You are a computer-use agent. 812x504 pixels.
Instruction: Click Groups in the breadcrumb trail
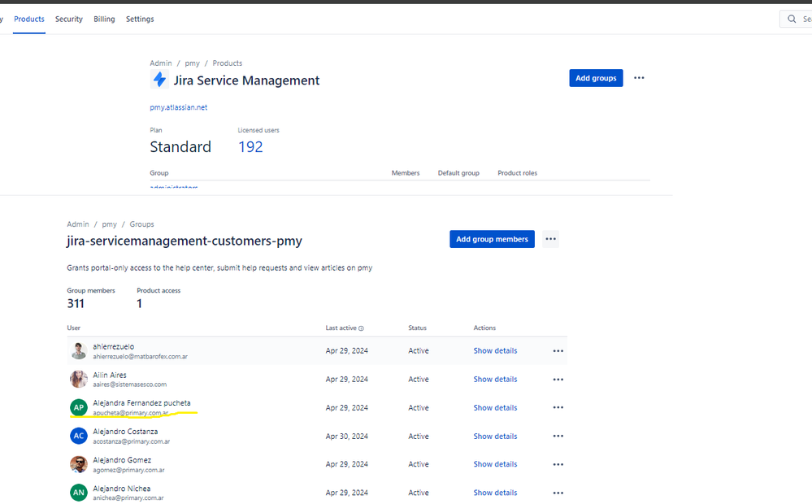[142, 224]
